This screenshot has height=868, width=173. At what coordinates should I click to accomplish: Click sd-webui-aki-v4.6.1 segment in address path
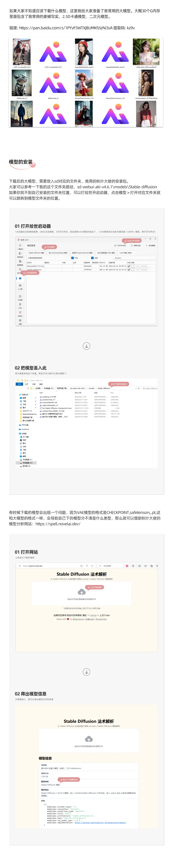(x=78, y=388)
